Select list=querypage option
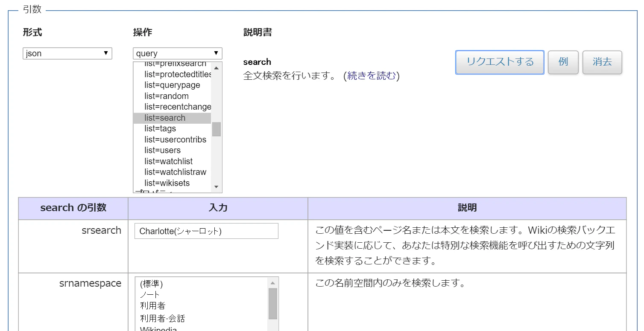Viewport: 644px width, 331px height. [173, 85]
